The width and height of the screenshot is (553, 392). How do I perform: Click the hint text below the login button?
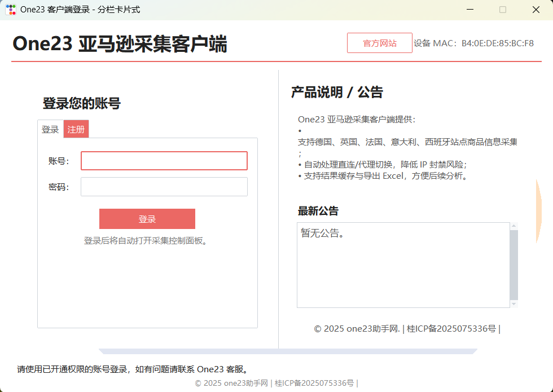pos(147,240)
